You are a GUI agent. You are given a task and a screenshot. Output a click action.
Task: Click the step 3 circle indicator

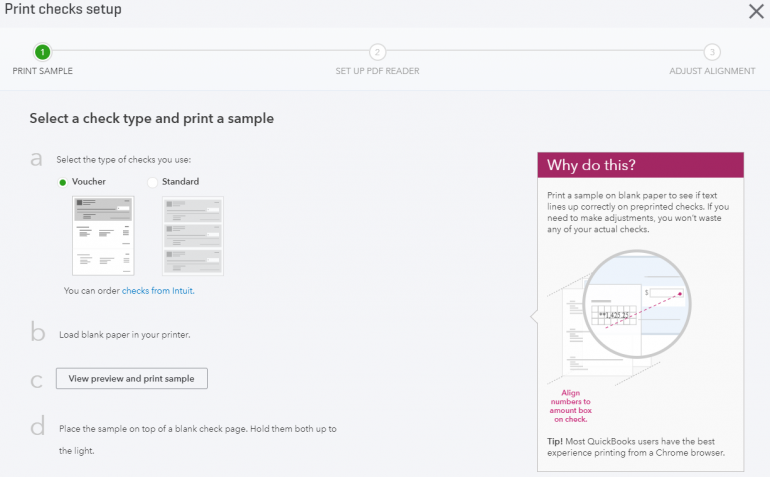712,52
